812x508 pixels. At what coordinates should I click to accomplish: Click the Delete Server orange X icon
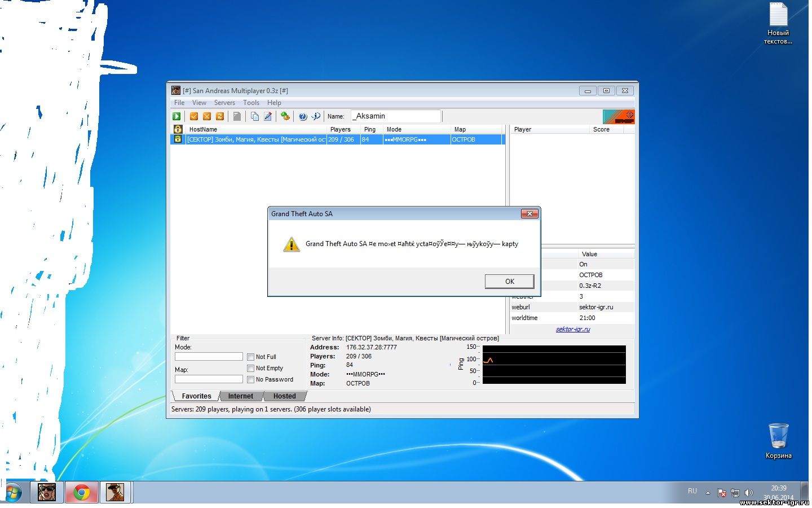[207, 116]
